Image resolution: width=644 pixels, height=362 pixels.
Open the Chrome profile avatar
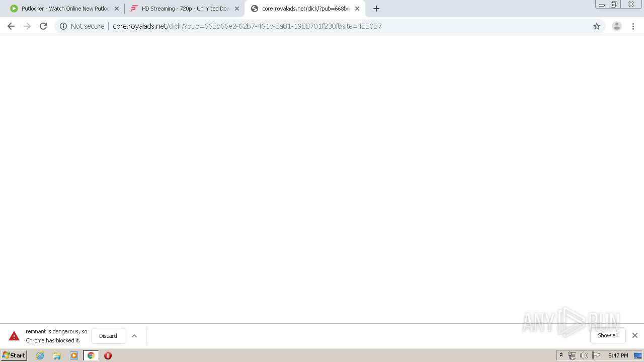point(617,26)
